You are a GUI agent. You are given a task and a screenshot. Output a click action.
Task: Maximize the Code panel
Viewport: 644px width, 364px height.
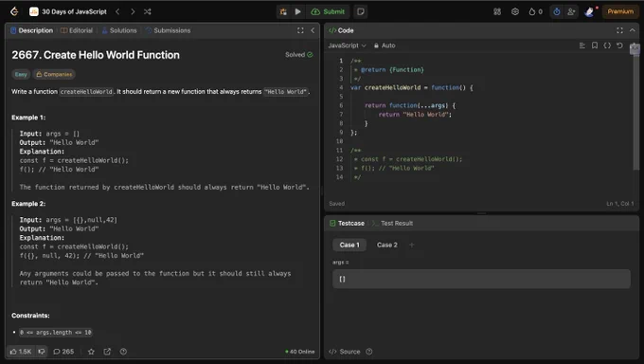pyautogui.click(x=619, y=30)
